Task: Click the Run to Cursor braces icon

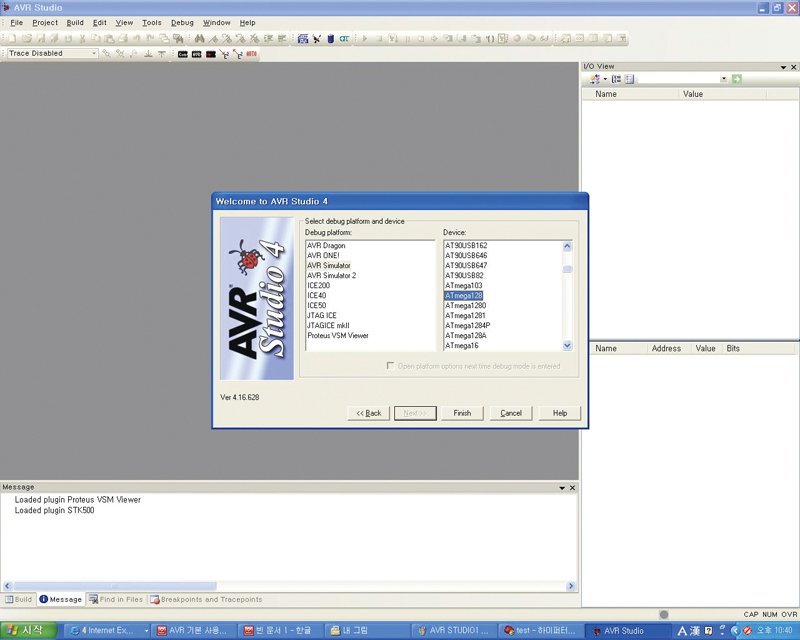Action: tap(491, 38)
